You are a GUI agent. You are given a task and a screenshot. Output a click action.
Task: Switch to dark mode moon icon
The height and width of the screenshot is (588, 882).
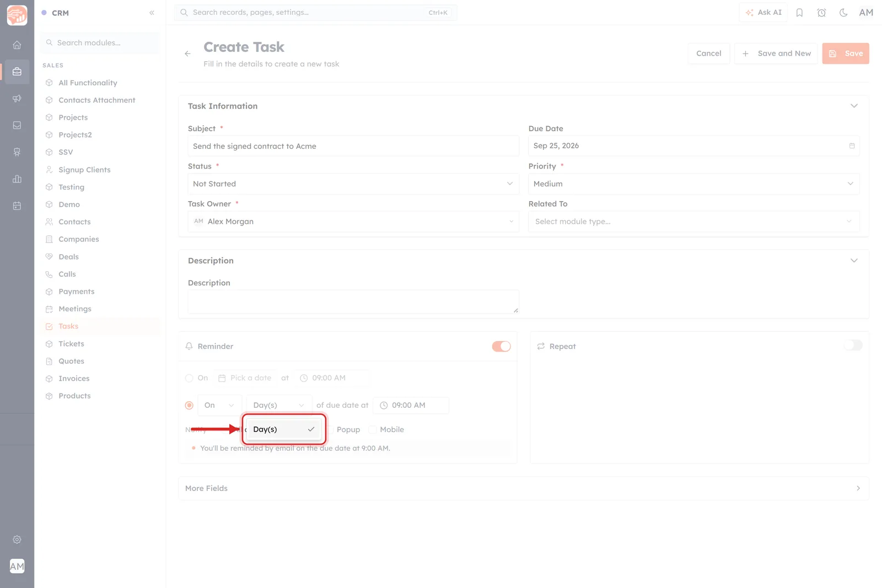(x=843, y=13)
